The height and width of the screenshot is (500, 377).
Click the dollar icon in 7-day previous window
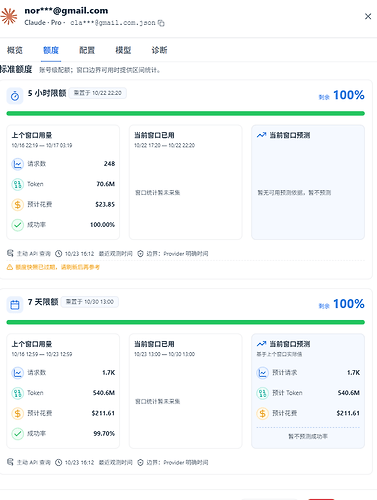click(18, 413)
